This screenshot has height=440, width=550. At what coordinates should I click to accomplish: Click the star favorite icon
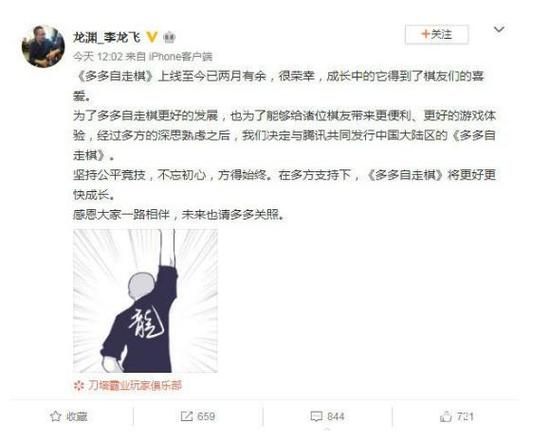coord(55,416)
